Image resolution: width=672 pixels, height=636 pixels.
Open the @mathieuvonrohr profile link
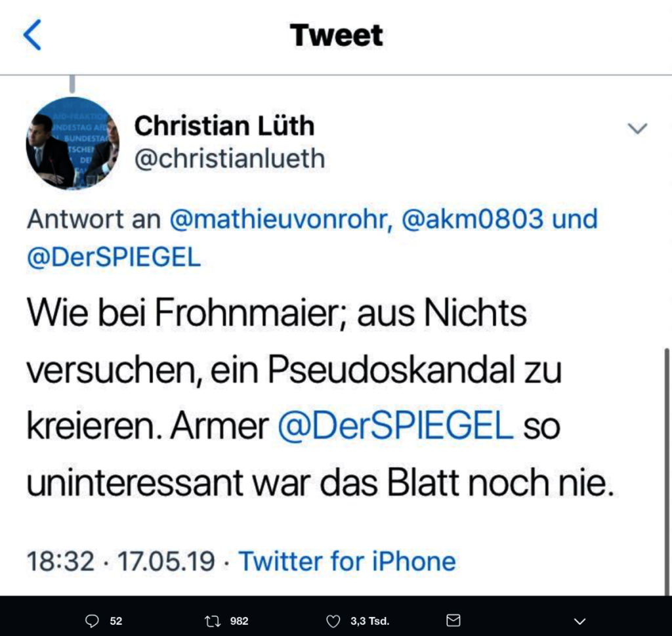(280, 219)
